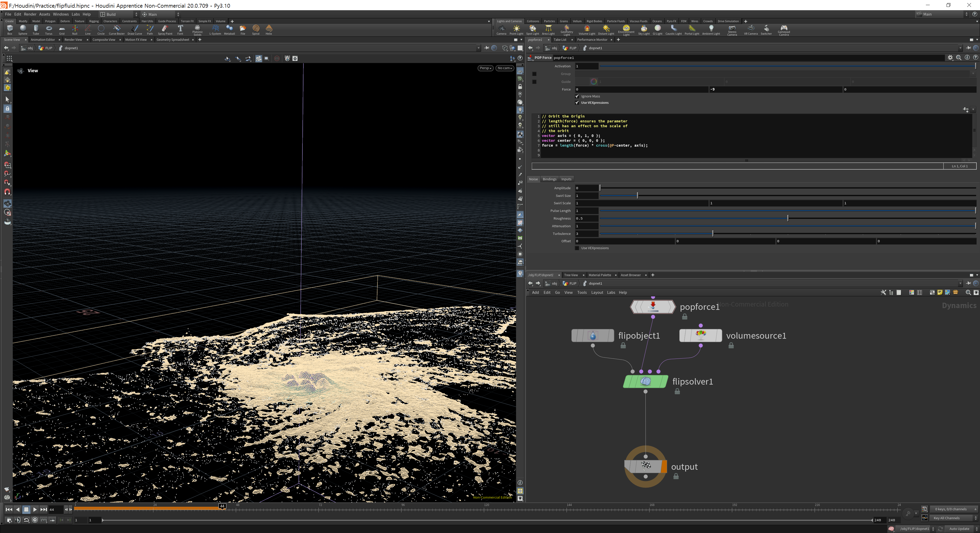Open the No cam camera dropdown

coord(505,68)
